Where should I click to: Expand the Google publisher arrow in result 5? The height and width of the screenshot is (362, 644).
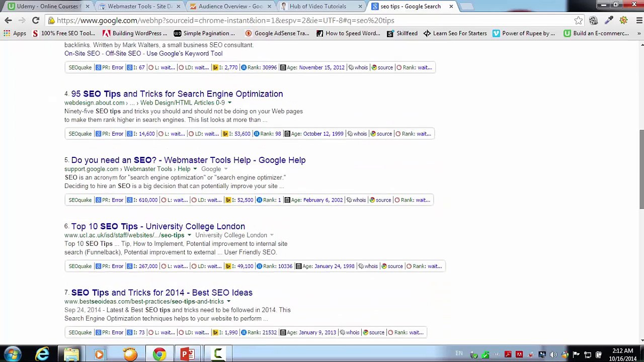(225, 169)
